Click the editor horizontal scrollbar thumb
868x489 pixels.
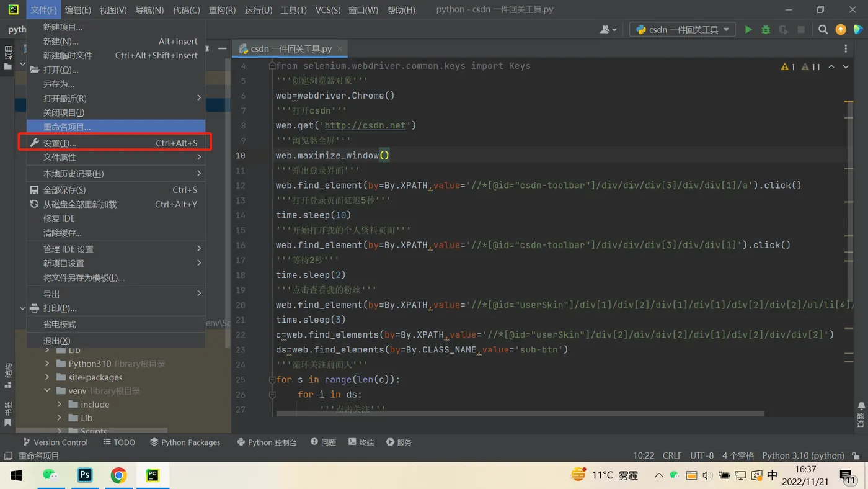520,413
